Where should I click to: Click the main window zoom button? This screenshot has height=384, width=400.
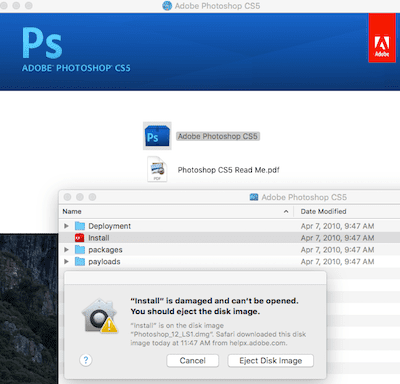tap(29, 6)
